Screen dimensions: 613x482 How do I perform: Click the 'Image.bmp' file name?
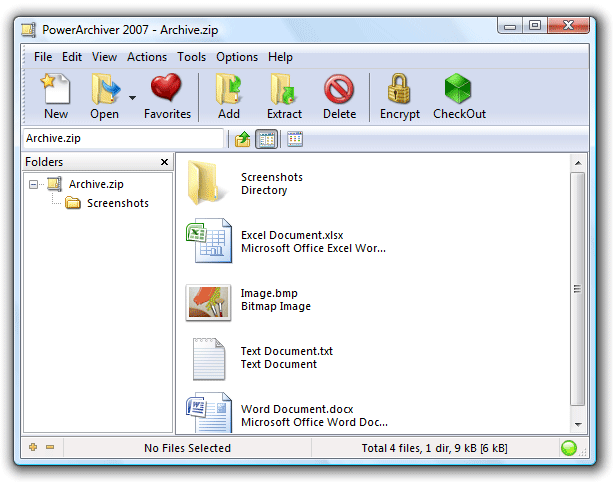tap(269, 293)
